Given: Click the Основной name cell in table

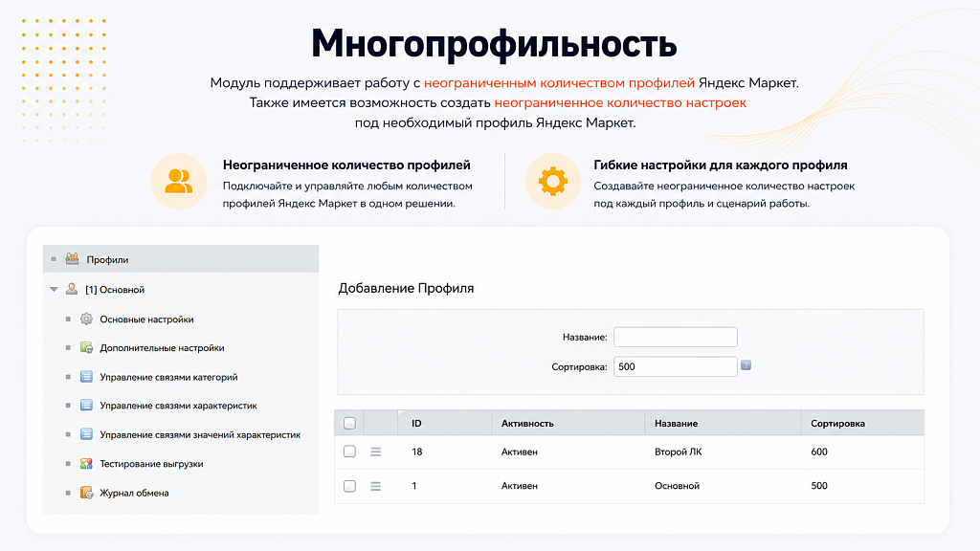Looking at the screenshot, I should click(677, 486).
